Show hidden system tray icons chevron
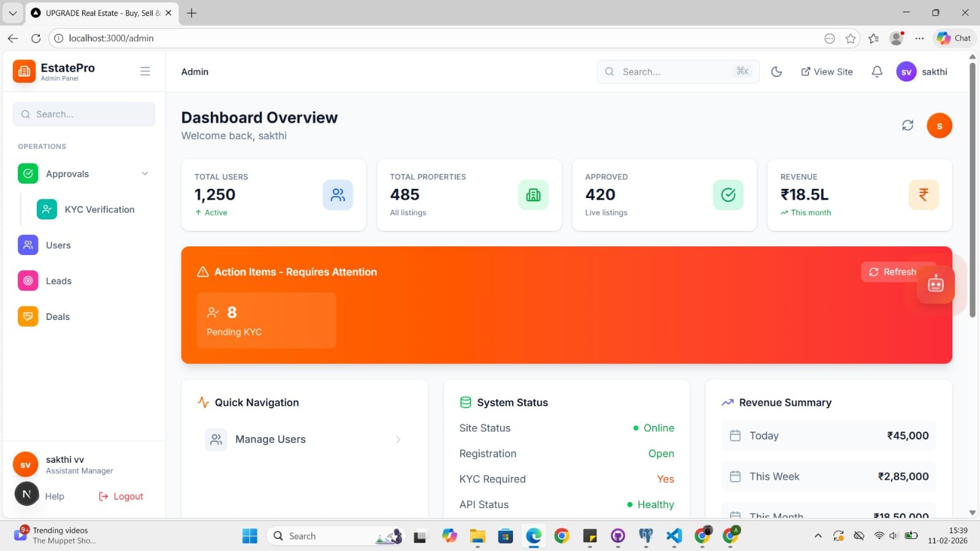The height and width of the screenshot is (551, 980). pyautogui.click(x=818, y=536)
